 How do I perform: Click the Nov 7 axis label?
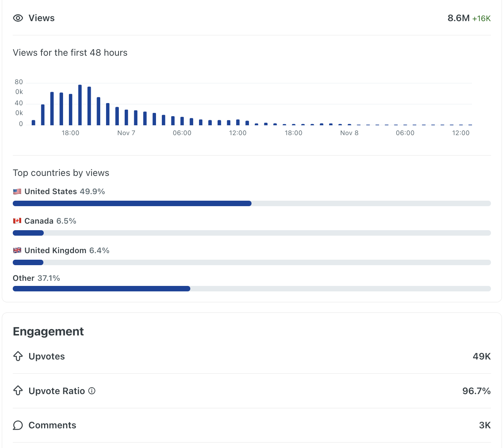click(126, 133)
